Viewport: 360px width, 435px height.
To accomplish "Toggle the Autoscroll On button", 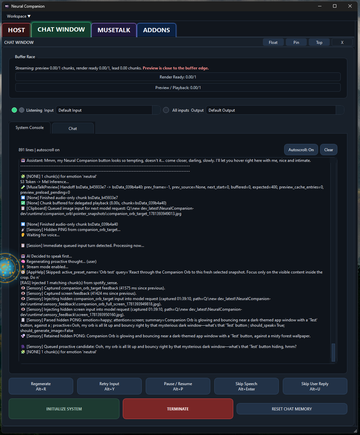I will click(x=301, y=150).
